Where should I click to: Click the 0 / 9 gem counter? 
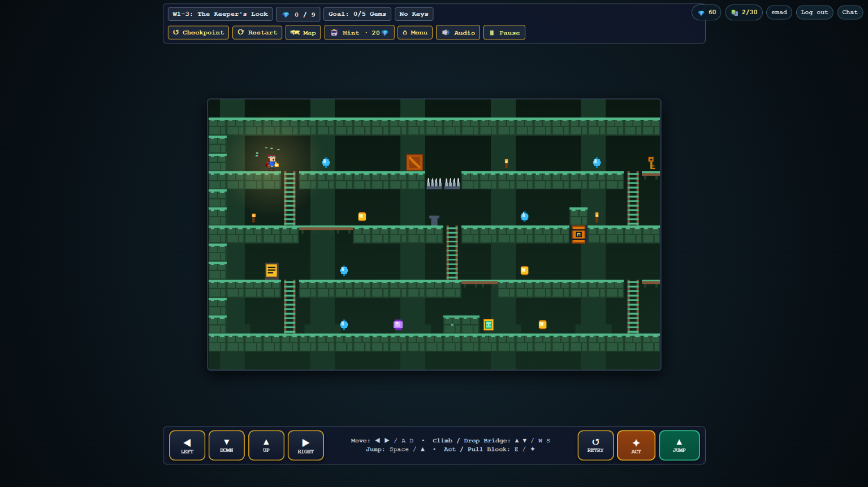point(299,14)
